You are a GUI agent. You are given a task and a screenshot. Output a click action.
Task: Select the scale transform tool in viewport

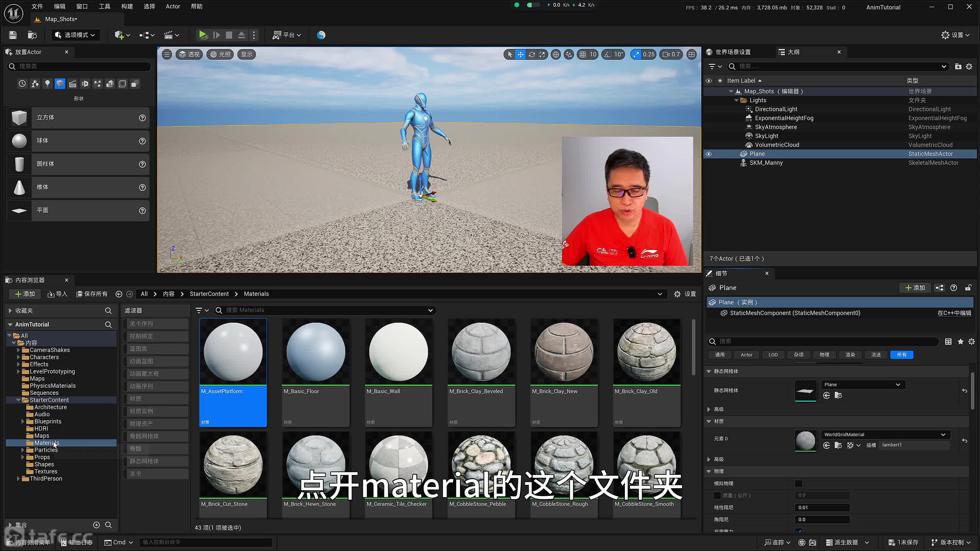coord(542,54)
